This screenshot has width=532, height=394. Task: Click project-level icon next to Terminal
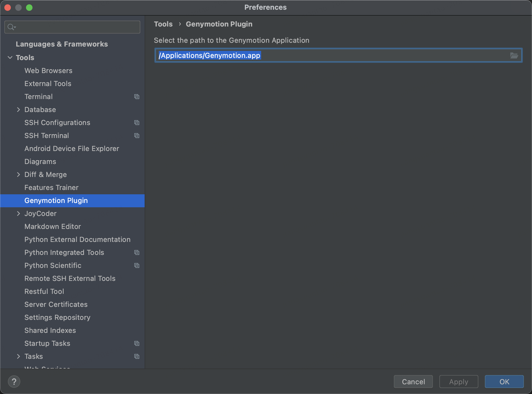coord(137,97)
